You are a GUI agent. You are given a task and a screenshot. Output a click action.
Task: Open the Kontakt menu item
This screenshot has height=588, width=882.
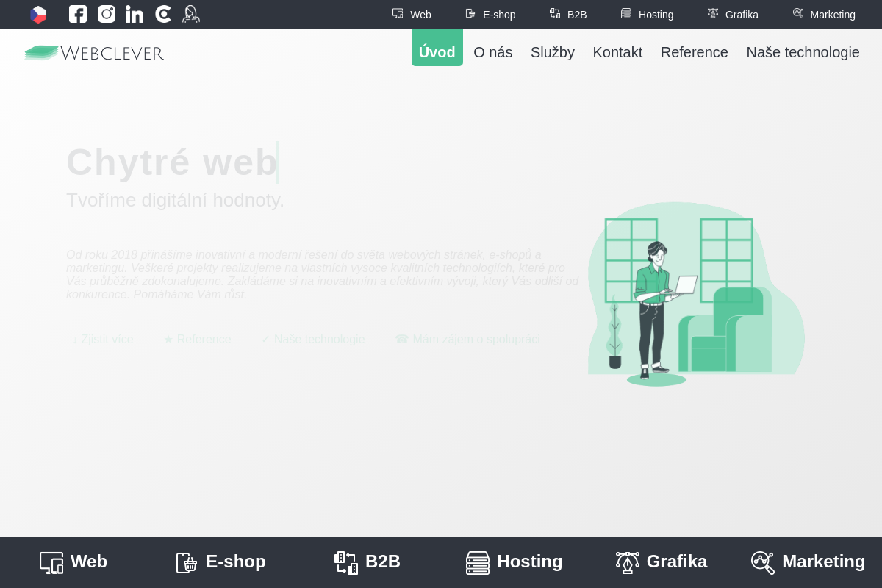(617, 52)
